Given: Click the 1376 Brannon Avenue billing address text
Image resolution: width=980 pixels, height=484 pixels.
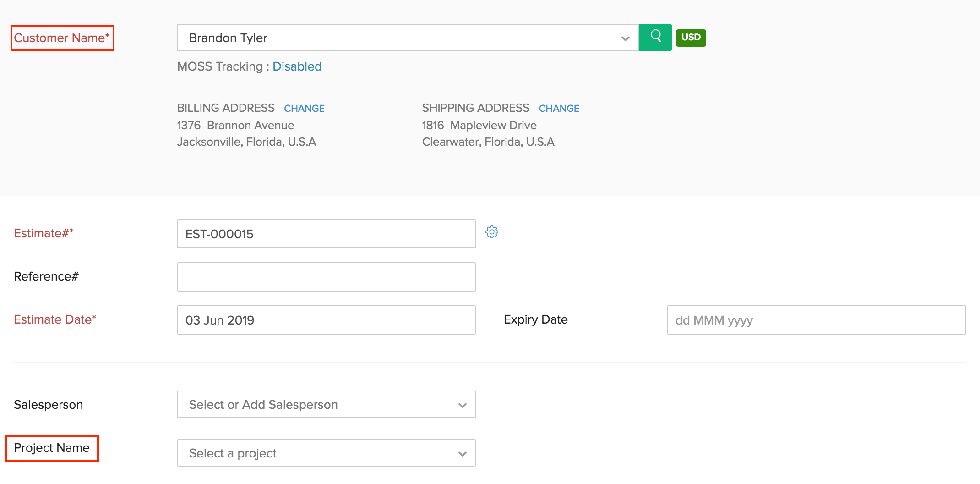Looking at the screenshot, I should (235, 126).
